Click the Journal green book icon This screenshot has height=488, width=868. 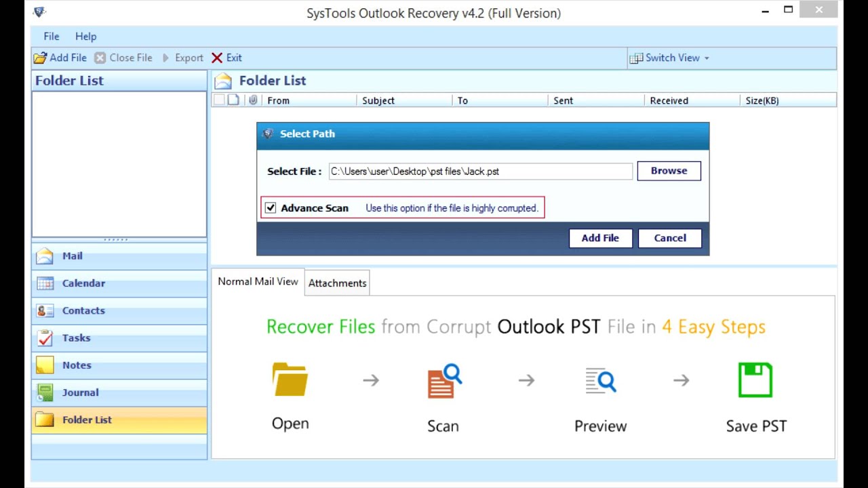coord(45,392)
